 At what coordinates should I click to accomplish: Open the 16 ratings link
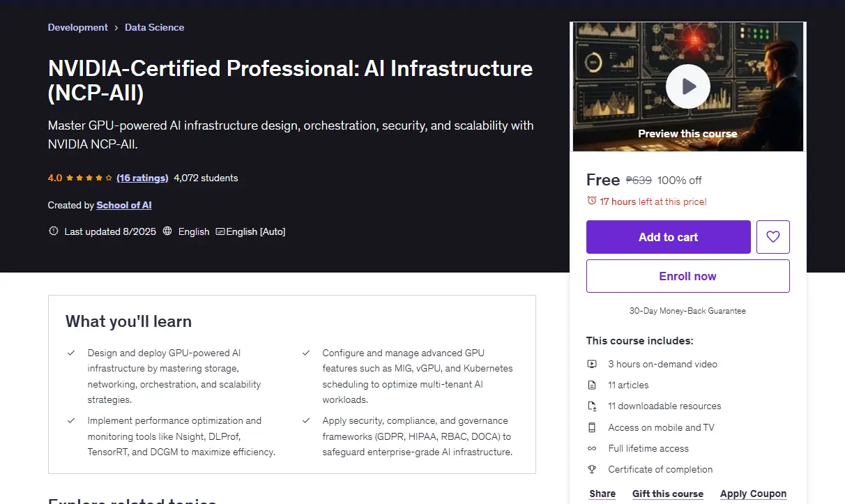(142, 178)
